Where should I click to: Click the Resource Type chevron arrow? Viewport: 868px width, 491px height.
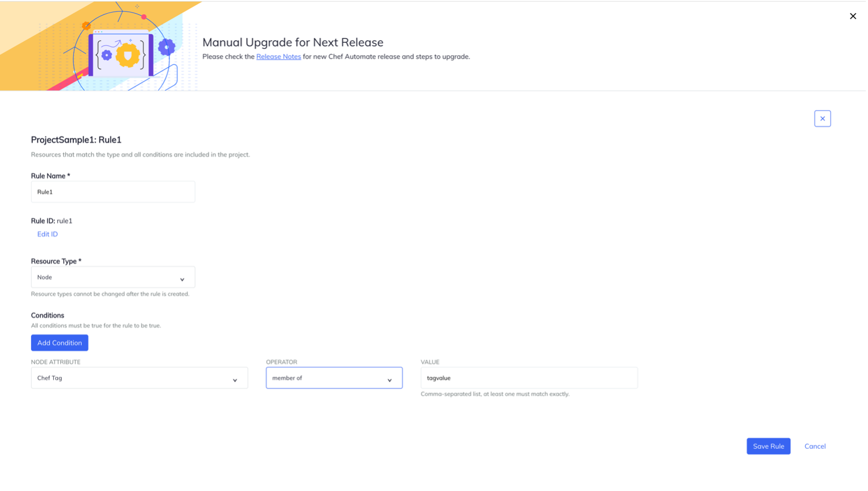tap(182, 280)
